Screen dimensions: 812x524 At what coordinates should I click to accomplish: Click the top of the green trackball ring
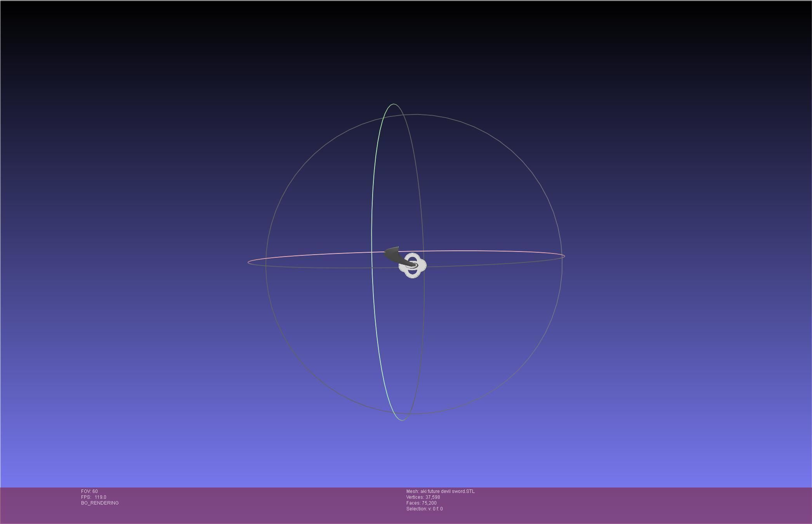(x=394, y=104)
